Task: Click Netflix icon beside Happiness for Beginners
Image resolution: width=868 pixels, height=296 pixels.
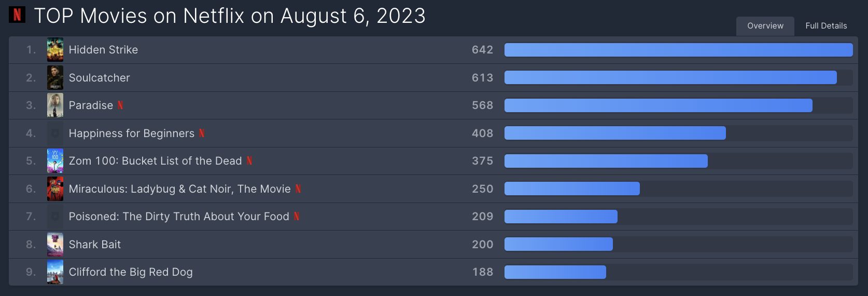Action: pos(202,133)
